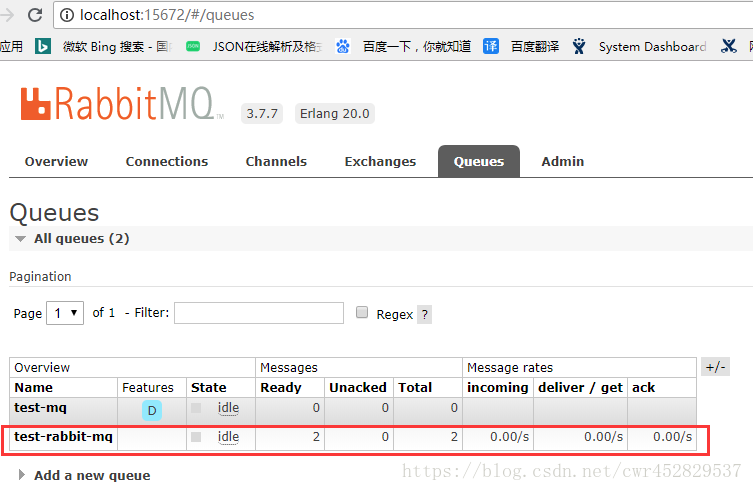
Task: Click the Pagination heading
Action: pyautogui.click(x=40, y=276)
